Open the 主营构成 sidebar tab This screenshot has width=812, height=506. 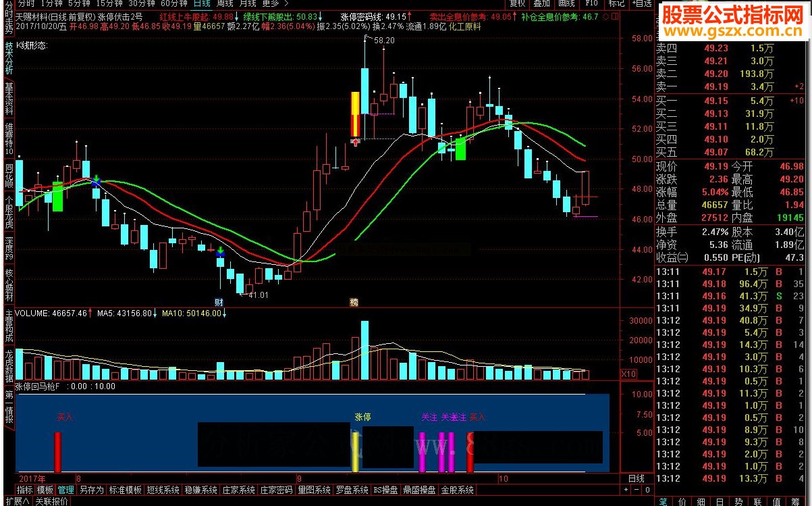click(x=8, y=326)
